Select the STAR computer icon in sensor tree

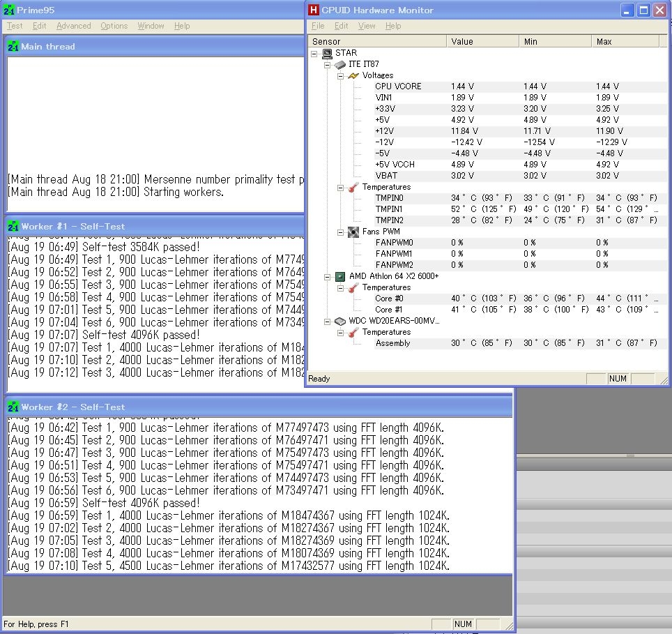point(327,53)
